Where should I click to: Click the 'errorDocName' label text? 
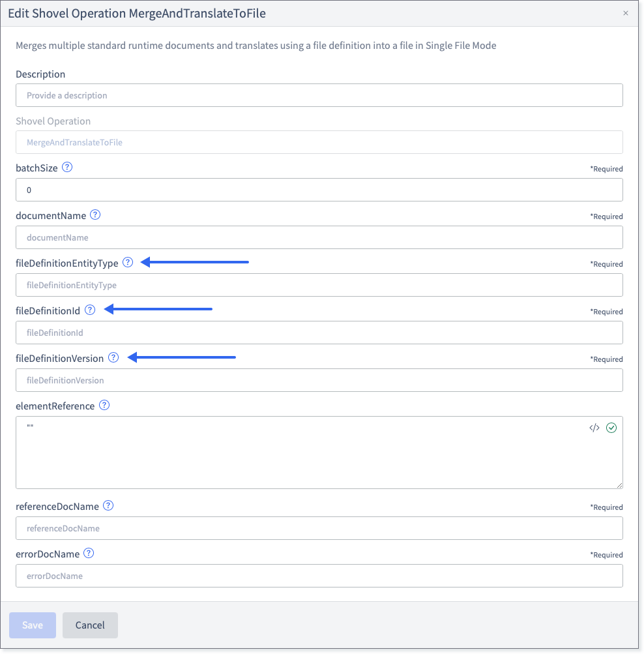(x=48, y=554)
